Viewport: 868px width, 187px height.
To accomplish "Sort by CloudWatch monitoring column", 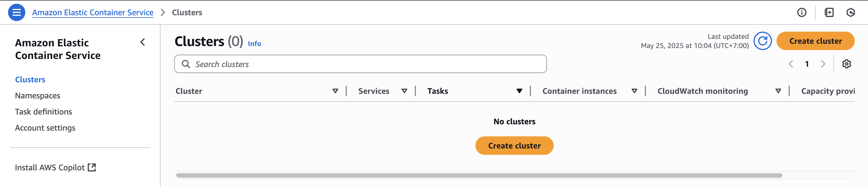I will pos(778,91).
